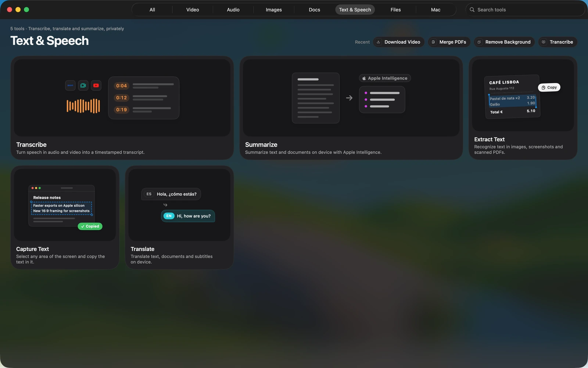This screenshot has width=588, height=368.
Task: Click the green camera icon in Transcribe preview
Action: coord(83,85)
